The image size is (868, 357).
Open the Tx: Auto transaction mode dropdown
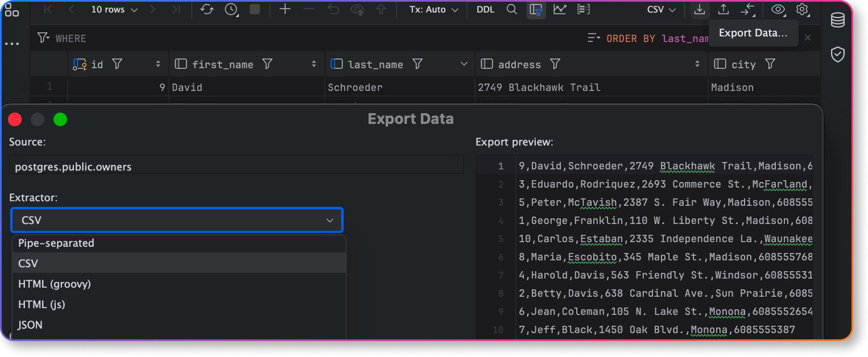433,10
